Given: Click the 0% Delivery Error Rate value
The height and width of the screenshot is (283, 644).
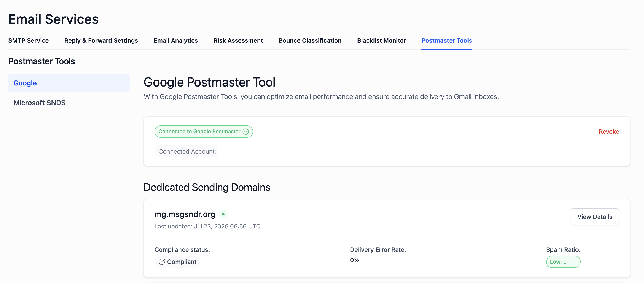Looking at the screenshot, I should point(355,260).
